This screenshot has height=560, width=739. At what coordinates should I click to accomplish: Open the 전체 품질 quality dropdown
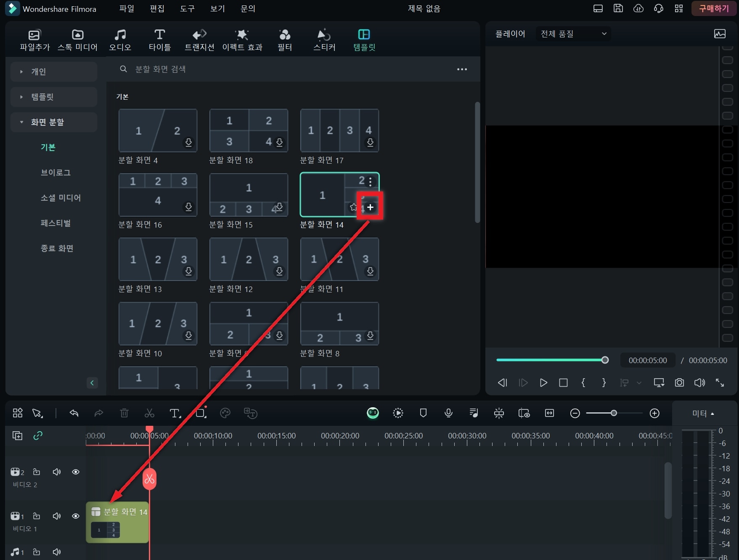coord(574,34)
